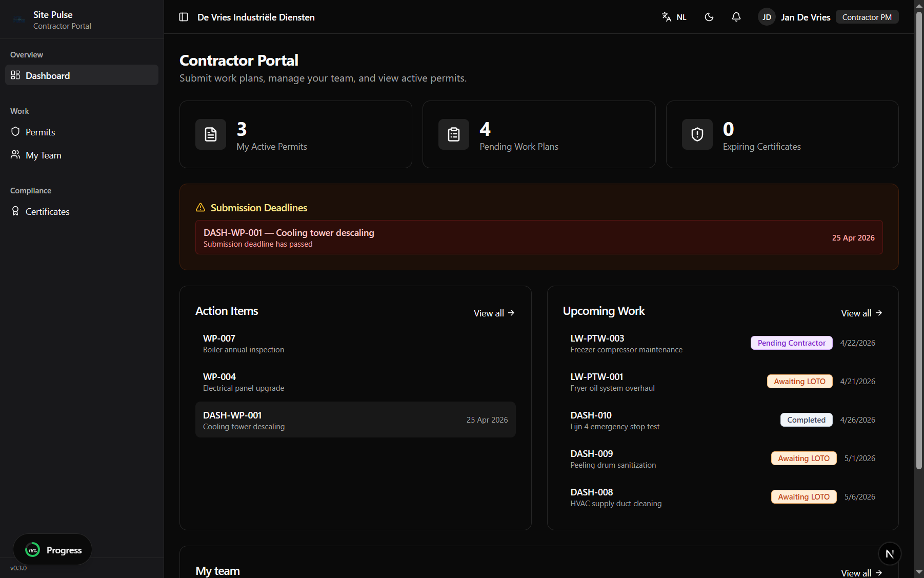Click the JD user avatar
The height and width of the screenshot is (578, 924).
coord(767,17)
